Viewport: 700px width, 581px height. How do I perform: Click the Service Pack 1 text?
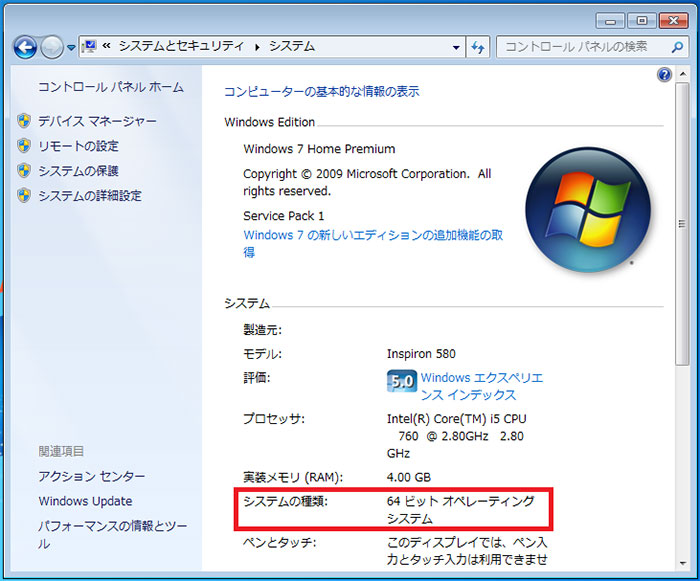pos(283,216)
